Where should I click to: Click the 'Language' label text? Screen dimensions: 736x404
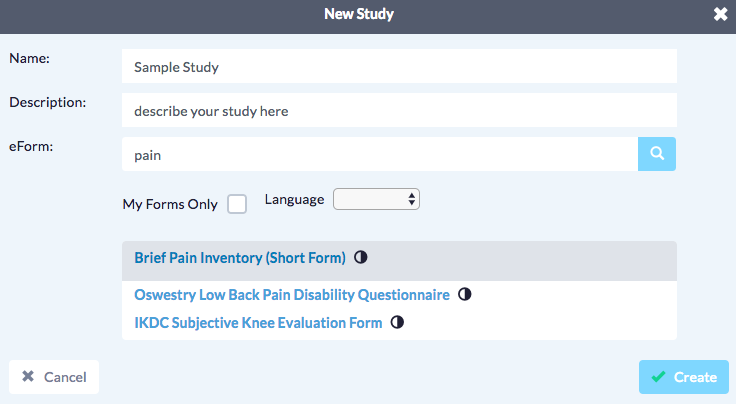[294, 199]
